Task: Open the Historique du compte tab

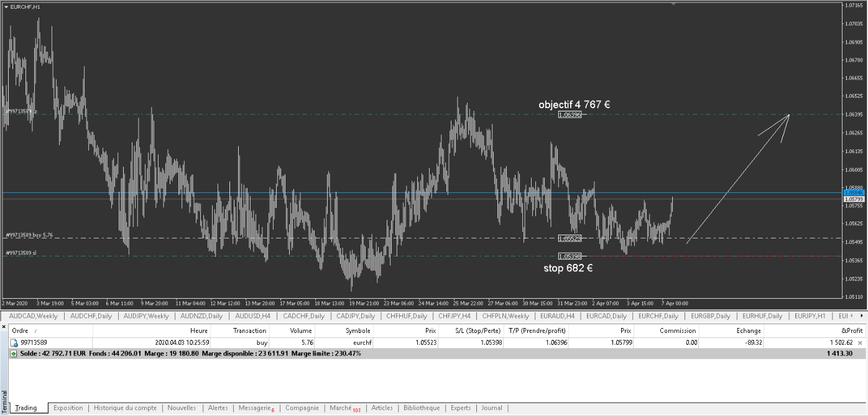Action: tap(125, 408)
